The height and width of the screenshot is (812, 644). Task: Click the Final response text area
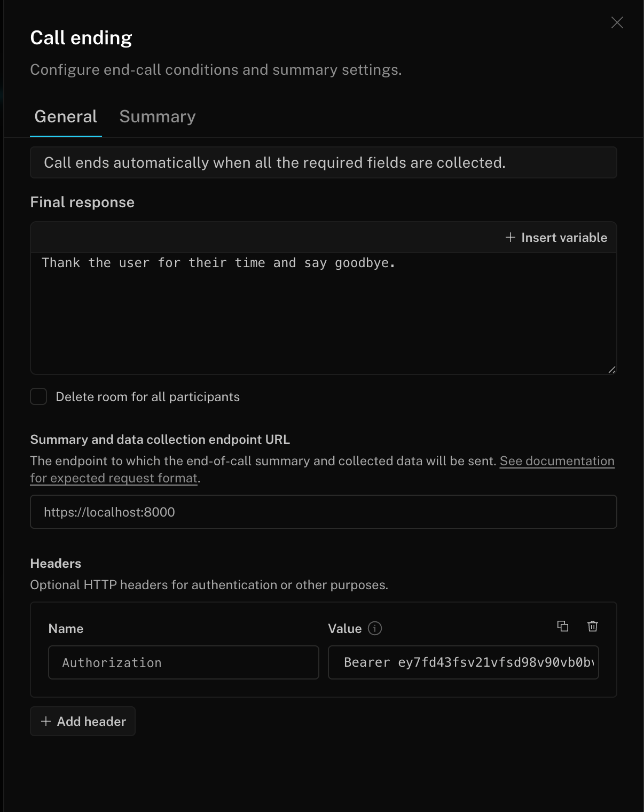323,313
